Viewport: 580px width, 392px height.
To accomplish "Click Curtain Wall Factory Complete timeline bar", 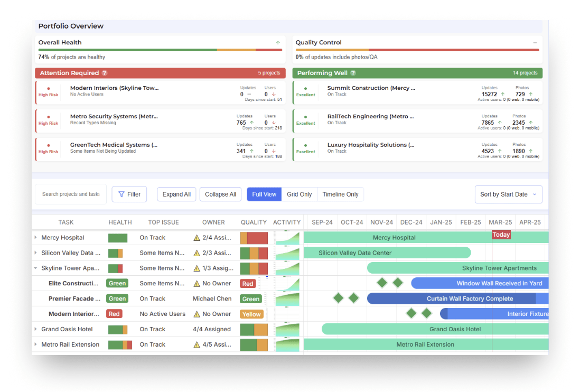I will (x=457, y=298).
